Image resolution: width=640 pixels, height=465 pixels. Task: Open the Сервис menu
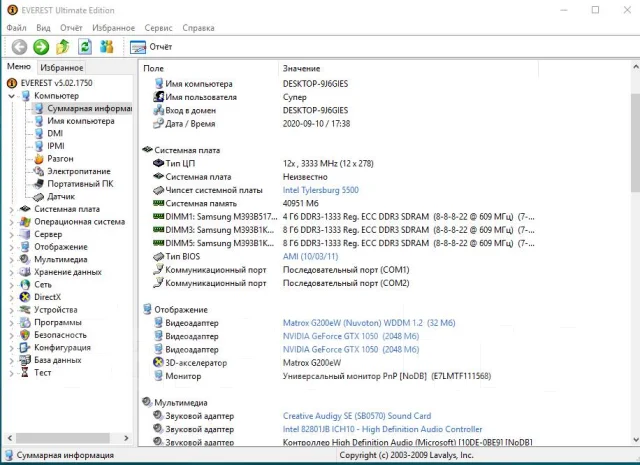pyautogui.click(x=158, y=28)
